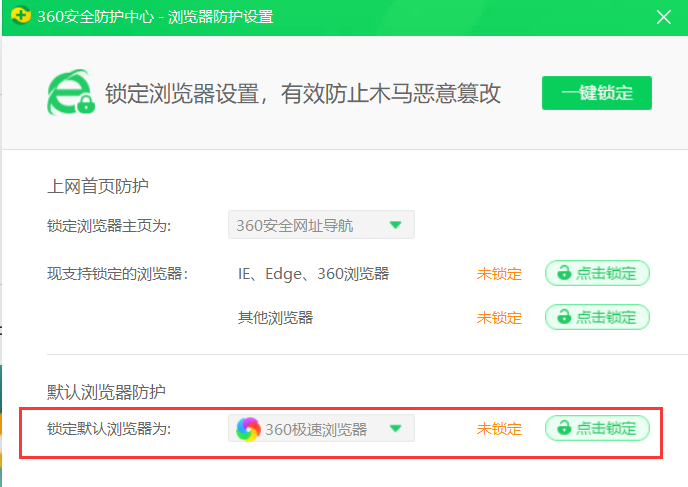Click the headline 锁定浏览器设置，有效防止木马恶意篡改
Screen dimensions: 688x487
click(303, 93)
